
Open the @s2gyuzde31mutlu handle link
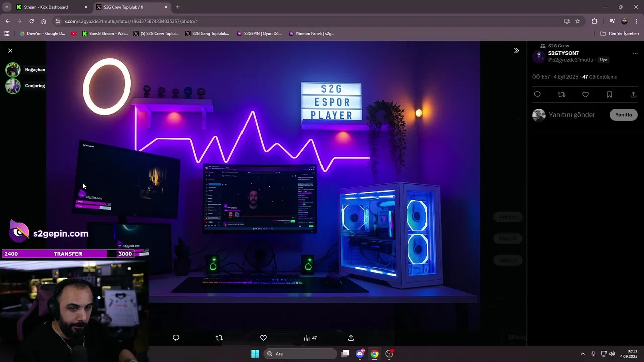click(571, 60)
